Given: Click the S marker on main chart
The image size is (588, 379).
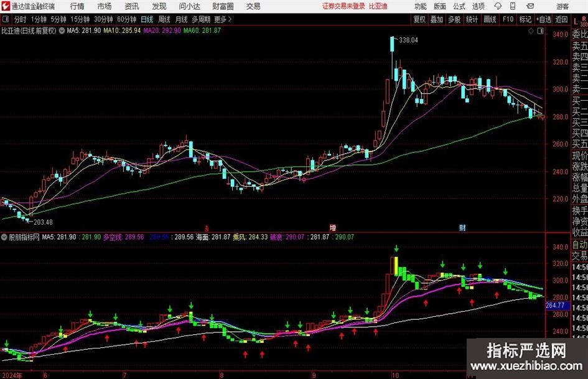Looking at the screenshot, I should tap(207, 228).
